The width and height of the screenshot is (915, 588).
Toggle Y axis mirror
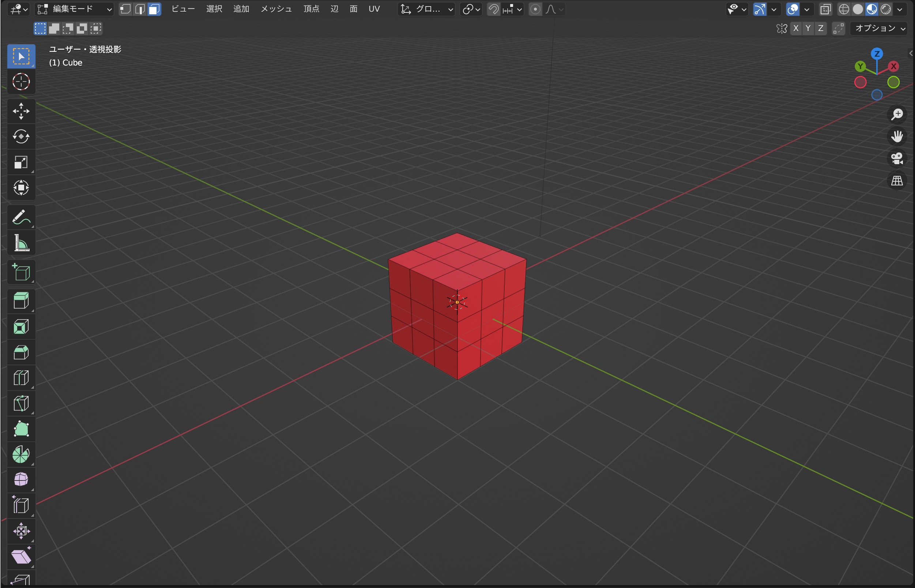click(x=808, y=28)
